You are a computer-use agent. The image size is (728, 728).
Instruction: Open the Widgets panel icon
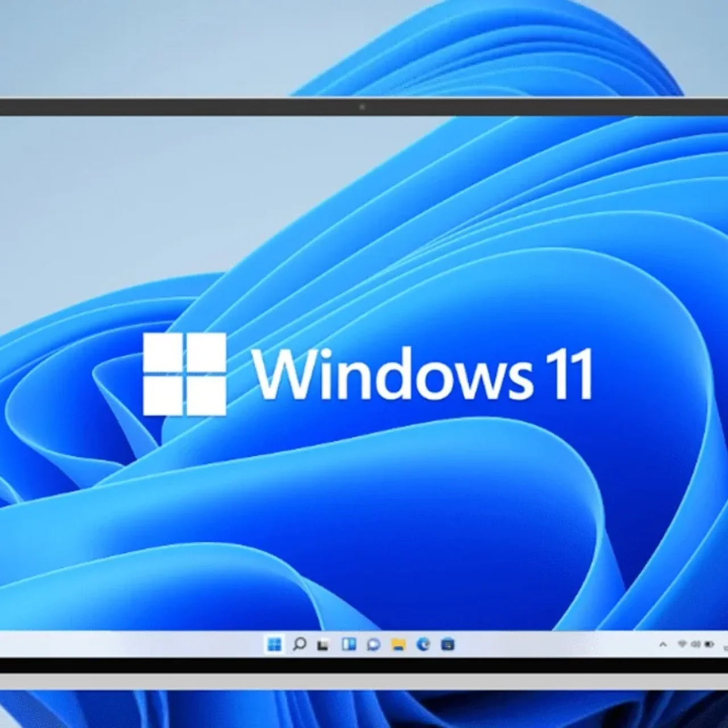coord(349,644)
